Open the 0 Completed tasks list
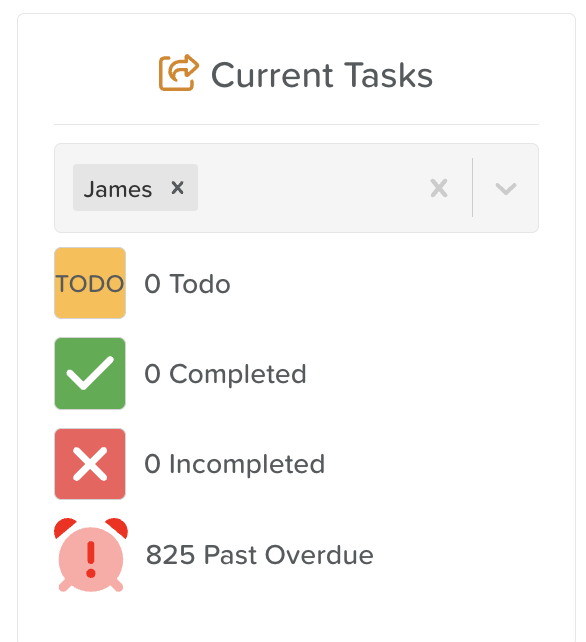The height and width of the screenshot is (642, 586). (225, 374)
